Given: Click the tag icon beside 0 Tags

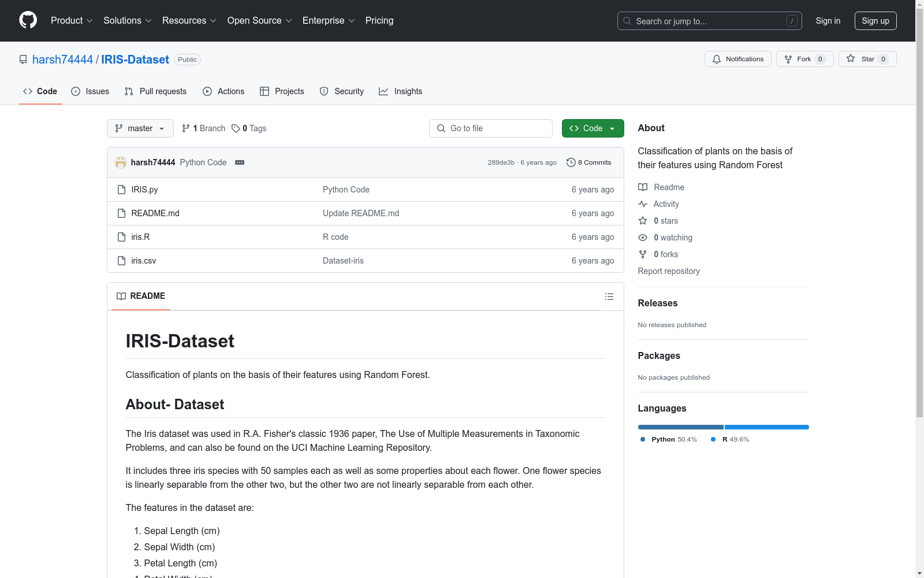Looking at the screenshot, I should click(x=236, y=128).
